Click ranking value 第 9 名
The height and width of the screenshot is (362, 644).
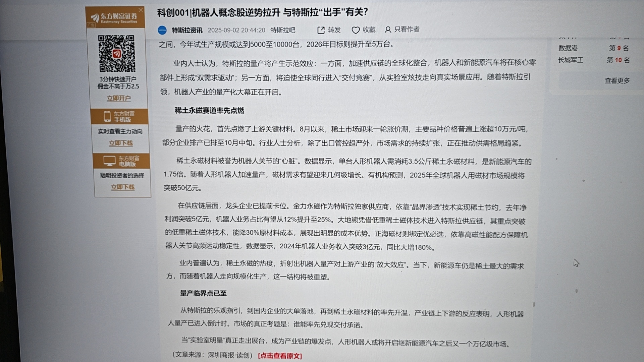(x=619, y=48)
